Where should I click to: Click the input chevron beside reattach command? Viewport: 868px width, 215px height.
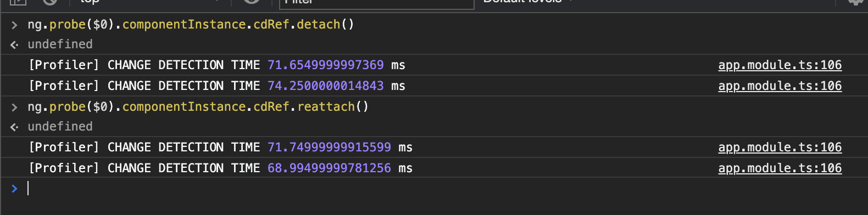pyautogui.click(x=15, y=107)
